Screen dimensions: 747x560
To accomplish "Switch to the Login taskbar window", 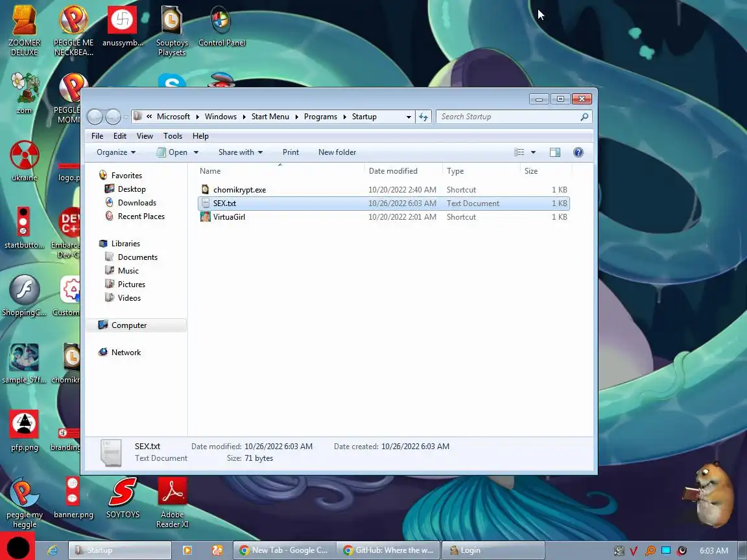I will point(493,550).
